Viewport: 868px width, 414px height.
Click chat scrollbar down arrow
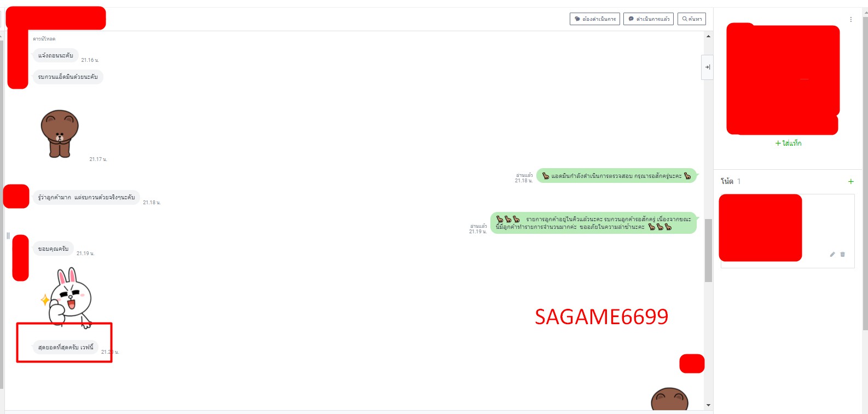pyautogui.click(x=708, y=405)
